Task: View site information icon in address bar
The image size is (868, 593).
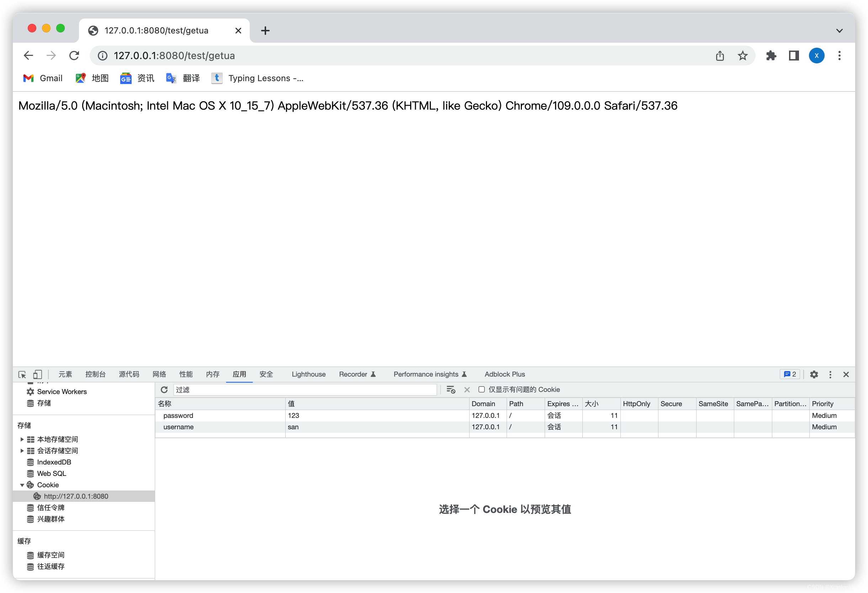Action: 102,56
